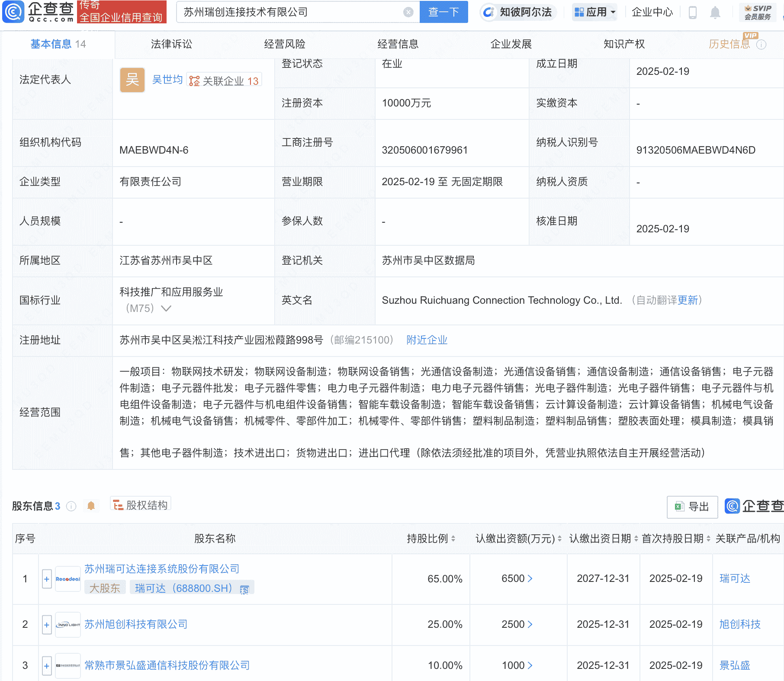The image size is (784, 681).
Task: Click the 查一下 search button
Action: 443,12
